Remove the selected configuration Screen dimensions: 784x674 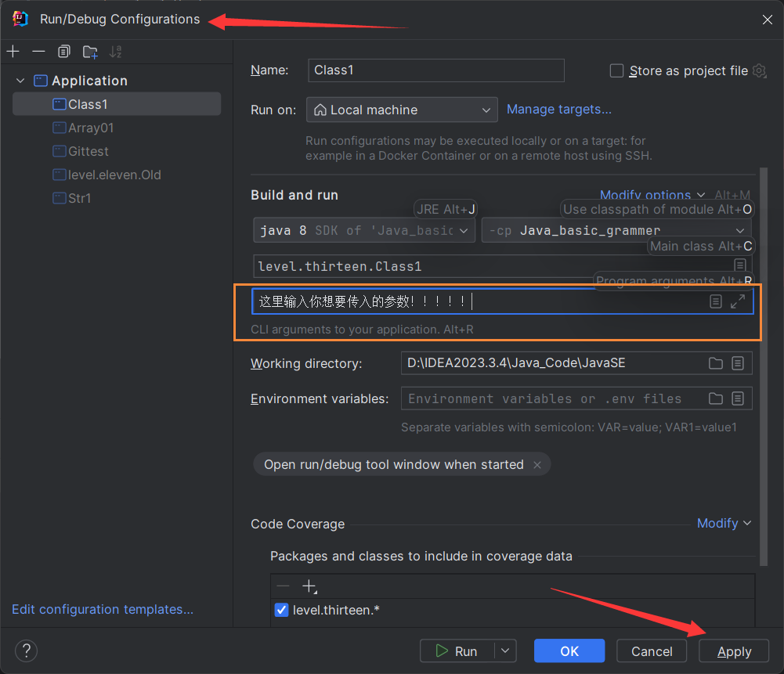[x=38, y=52]
